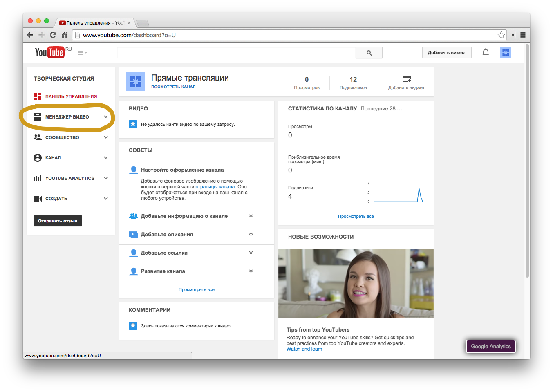Open the notifications bell
Image resolution: width=553 pixels, height=392 pixels.
486,52
